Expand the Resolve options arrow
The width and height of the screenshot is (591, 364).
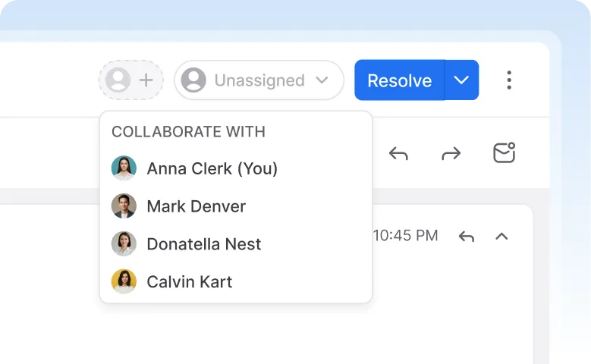point(461,80)
